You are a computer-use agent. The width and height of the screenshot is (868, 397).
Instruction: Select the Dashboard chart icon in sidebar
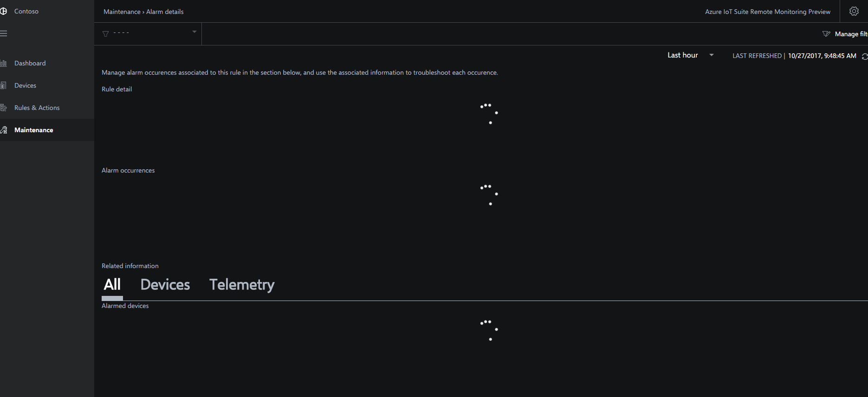coord(4,63)
